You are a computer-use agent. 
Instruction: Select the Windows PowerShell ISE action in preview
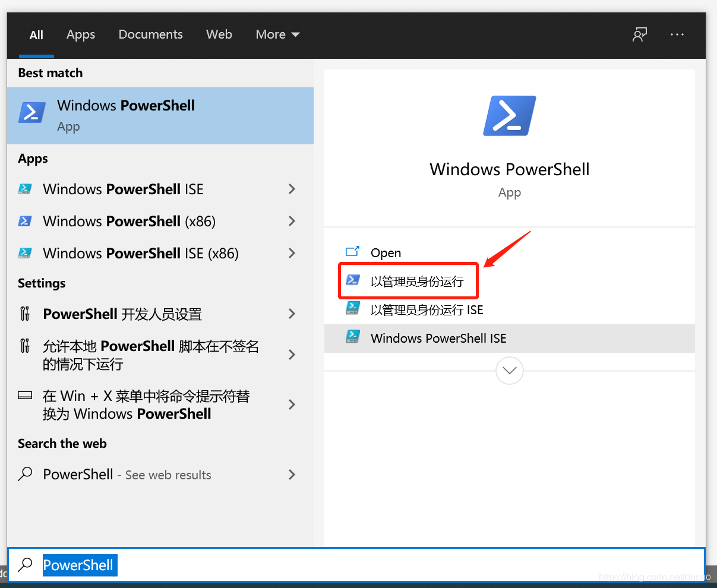[510, 338]
